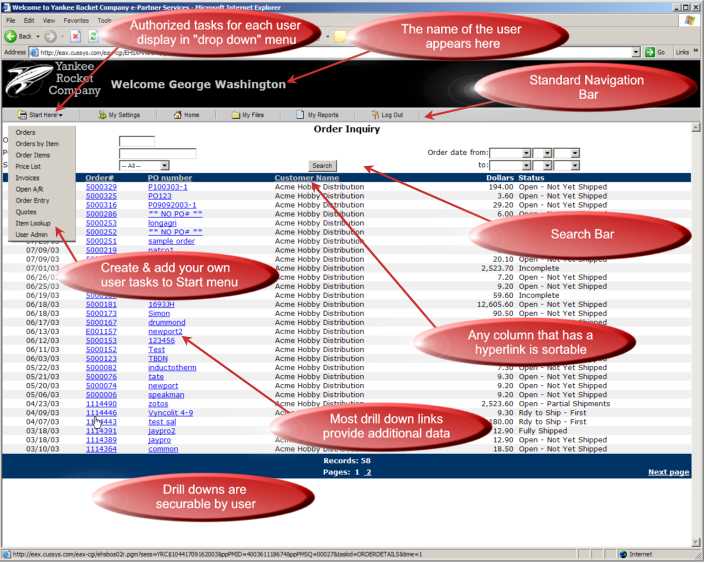The height and width of the screenshot is (563, 705).
Task: Click the browser Stop button
Action: point(76,36)
